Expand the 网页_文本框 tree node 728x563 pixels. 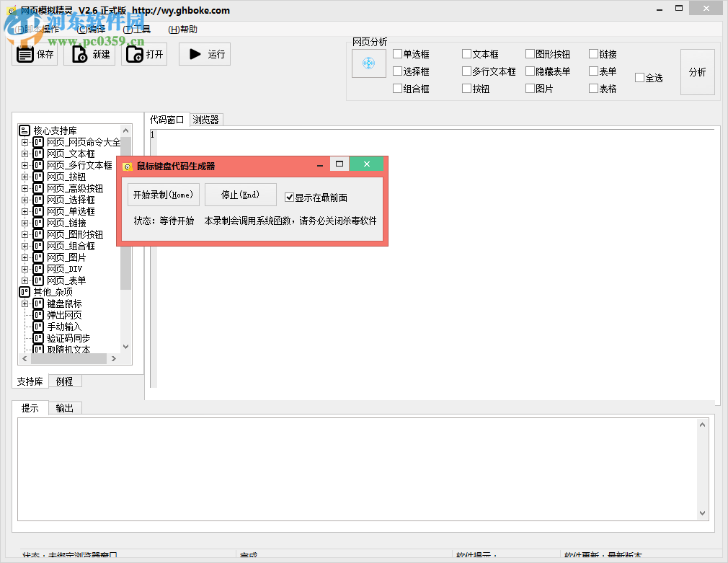(x=24, y=154)
